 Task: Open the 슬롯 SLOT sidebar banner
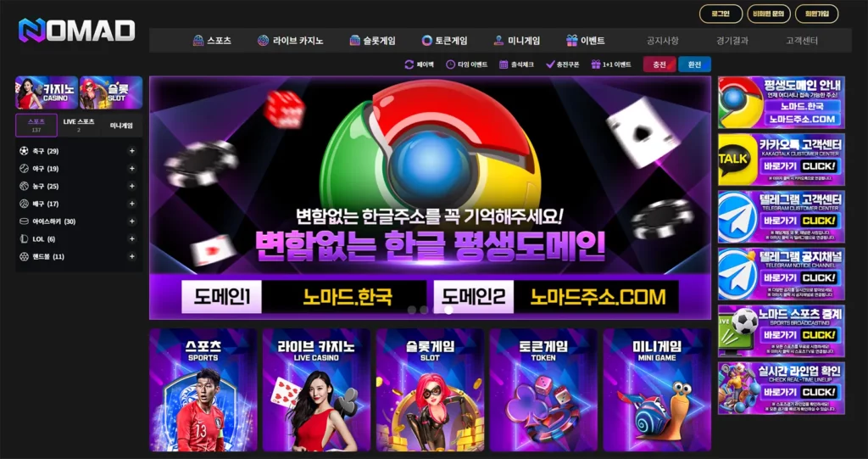pos(111,92)
